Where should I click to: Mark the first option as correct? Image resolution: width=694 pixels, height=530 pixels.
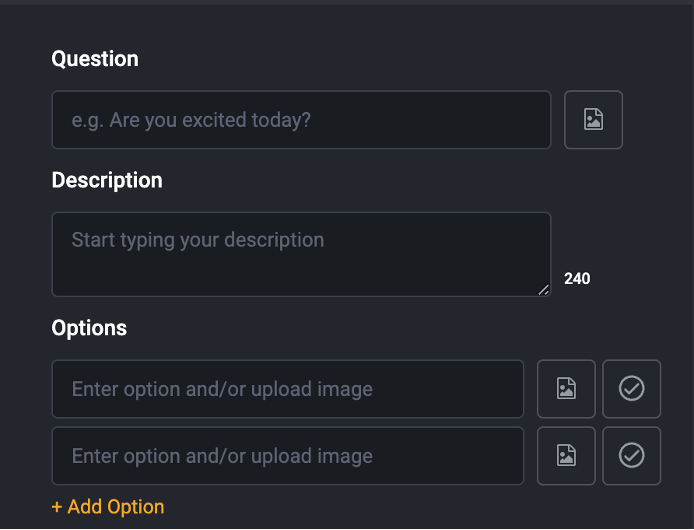(631, 389)
